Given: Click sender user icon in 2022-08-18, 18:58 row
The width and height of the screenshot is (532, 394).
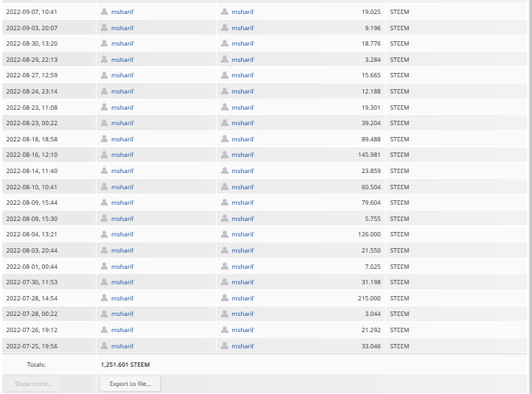Looking at the screenshot, I should [104, 138].
